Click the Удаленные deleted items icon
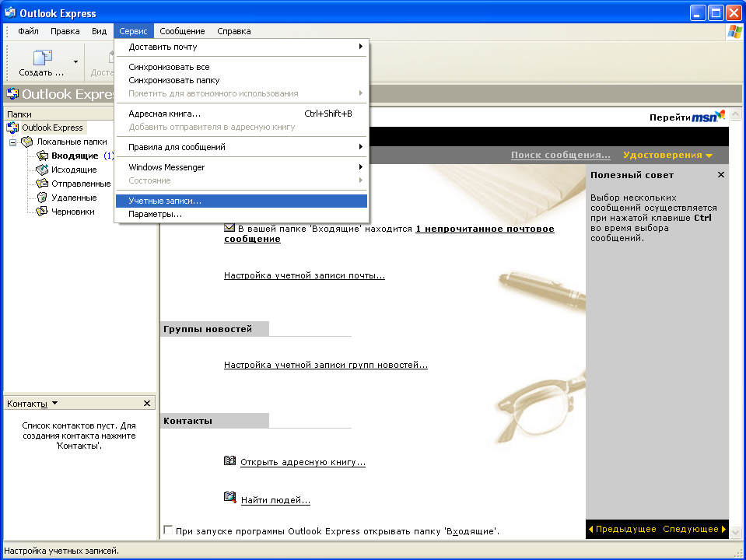The width and height of the screenshot is (746, 560). [42, 198]
